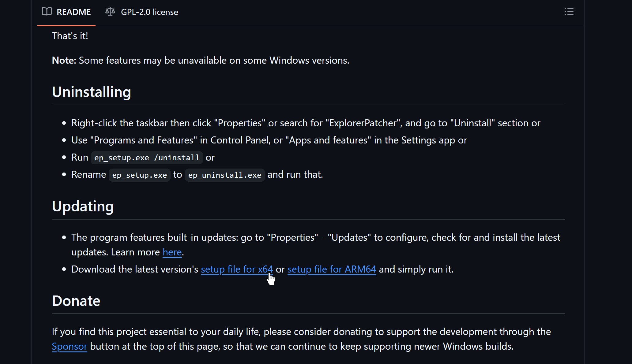
Task: Click the "Right-click the taskbar" bullet text
Action: (306, 123)
